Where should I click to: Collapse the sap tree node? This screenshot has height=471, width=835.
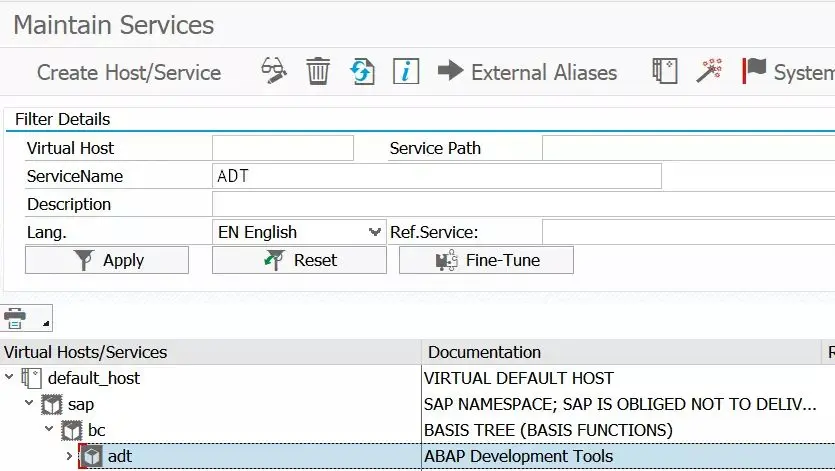tap(30, 404)
